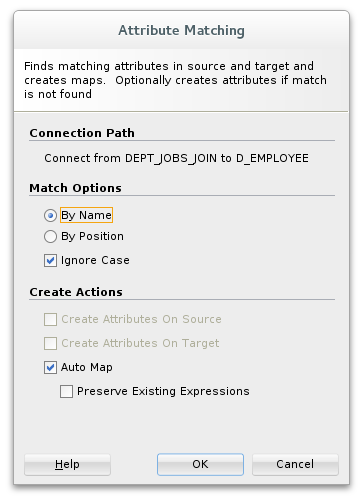Viewport: 361px width, 497px height.
Task: Click the Create Actions section heading
Action: 76,292
